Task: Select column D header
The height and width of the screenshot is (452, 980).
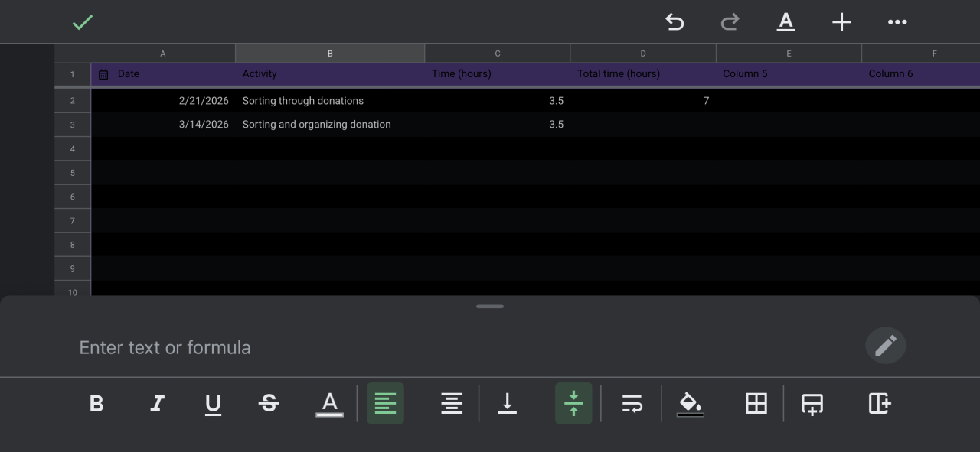Action: pyautogui.click(x=643, y=54)
